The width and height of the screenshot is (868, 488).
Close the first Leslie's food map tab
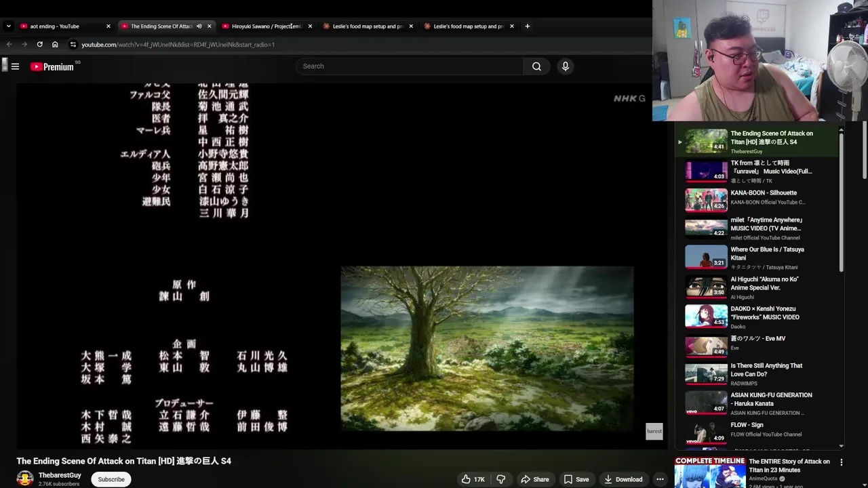411,26
